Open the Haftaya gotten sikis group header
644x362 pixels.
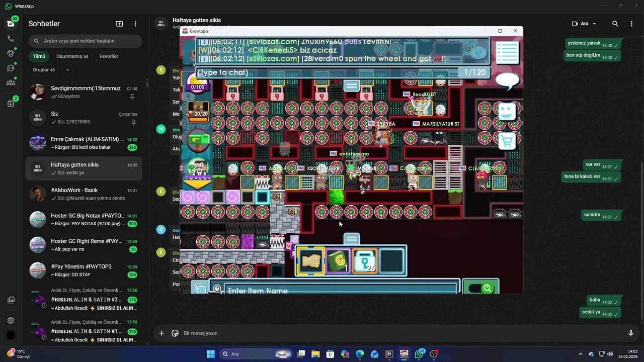pos(197,21)
